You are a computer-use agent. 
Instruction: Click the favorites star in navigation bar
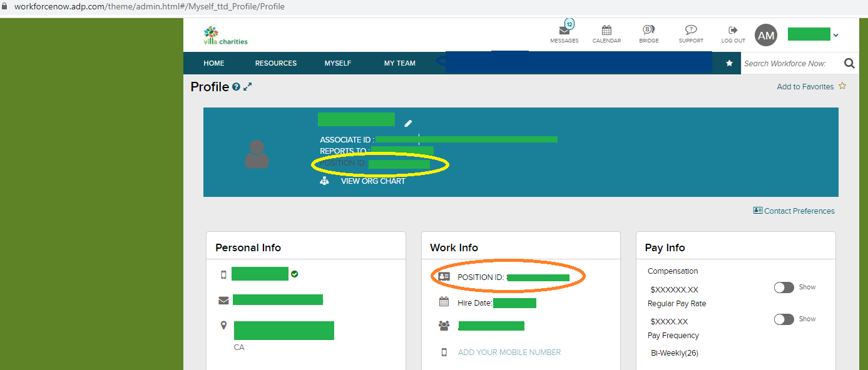[x=729, y=63]
